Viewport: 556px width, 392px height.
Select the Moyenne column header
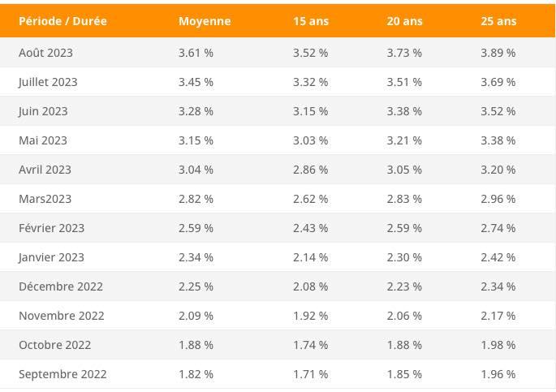pyautogui.click(x=205, y=21)
